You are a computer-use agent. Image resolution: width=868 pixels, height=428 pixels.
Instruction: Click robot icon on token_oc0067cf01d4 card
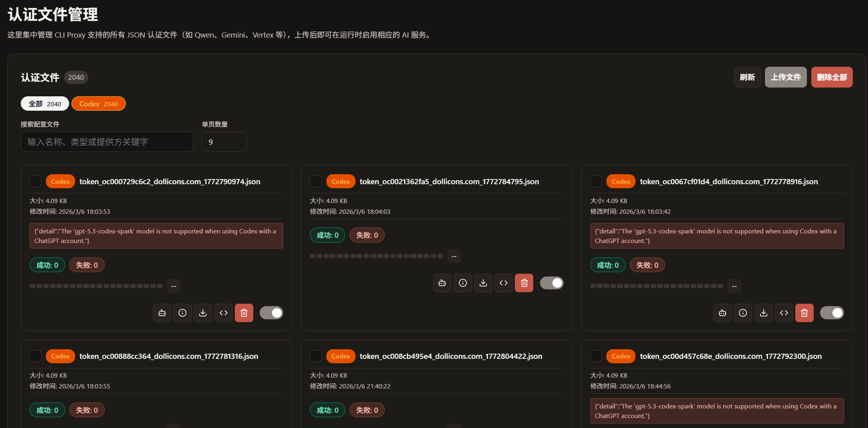click(723, 313)
